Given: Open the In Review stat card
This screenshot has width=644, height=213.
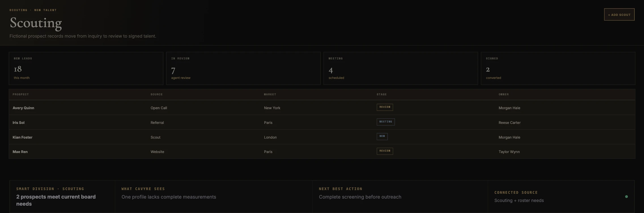Looking at the screenshot, I should click(243, 68).
